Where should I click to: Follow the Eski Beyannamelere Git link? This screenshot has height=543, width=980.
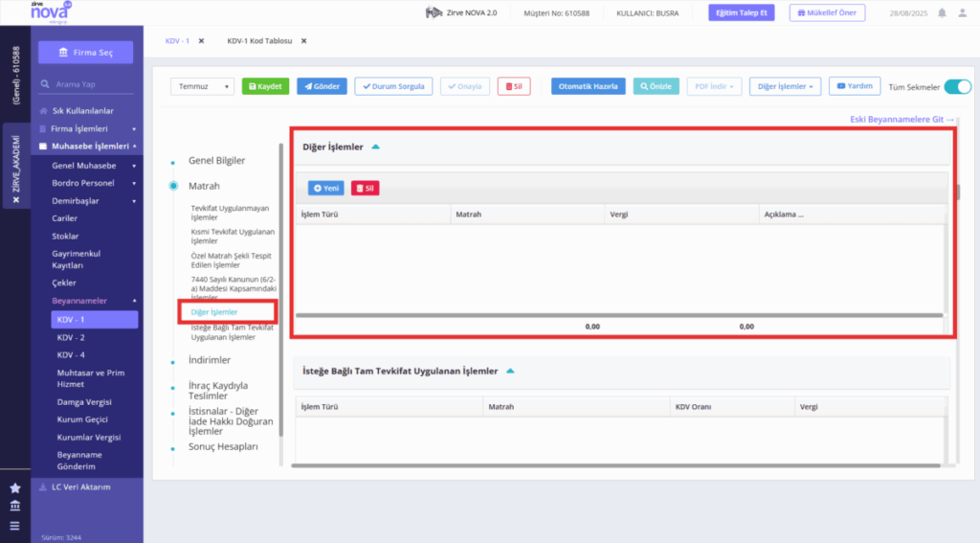click(x=902, y=120)
